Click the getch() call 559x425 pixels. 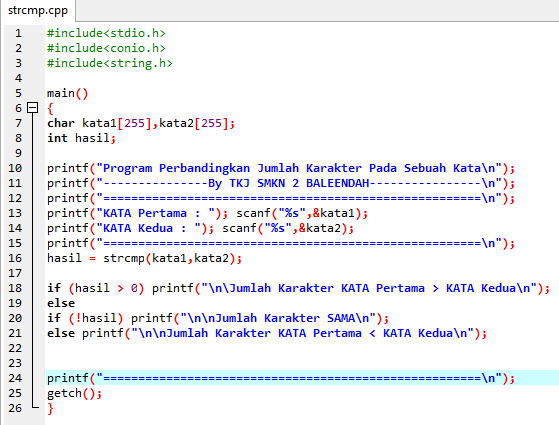point(74,393)
